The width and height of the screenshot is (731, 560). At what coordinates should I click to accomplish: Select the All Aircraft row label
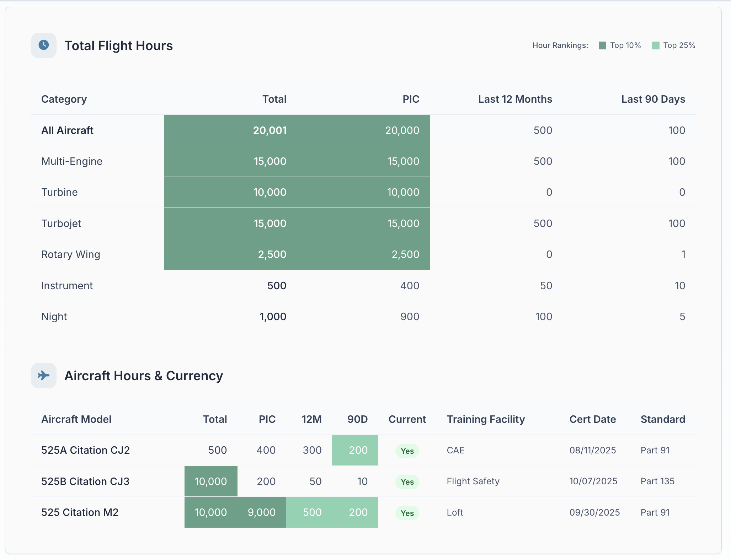tap(67, 130)
